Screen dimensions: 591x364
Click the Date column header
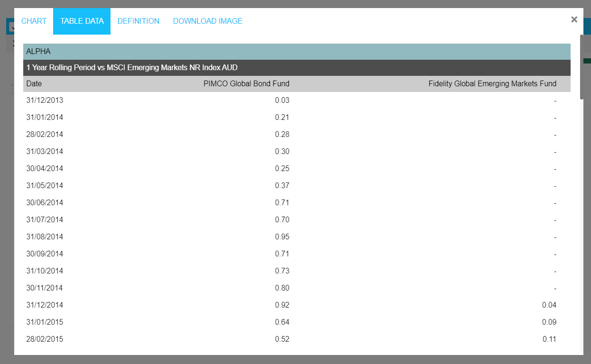pyautogui.click(x=34, y=84)
